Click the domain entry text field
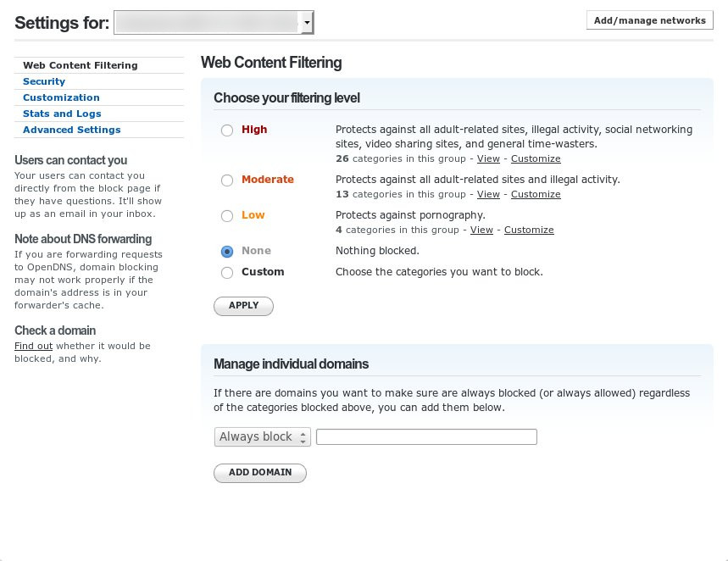 point(426,436)
